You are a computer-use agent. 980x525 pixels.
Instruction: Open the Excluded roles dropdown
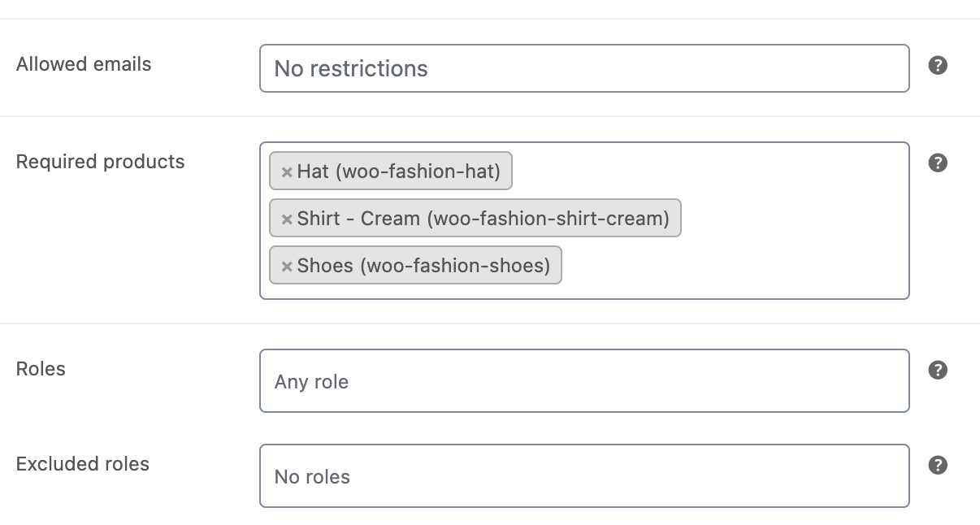(584, 475)
